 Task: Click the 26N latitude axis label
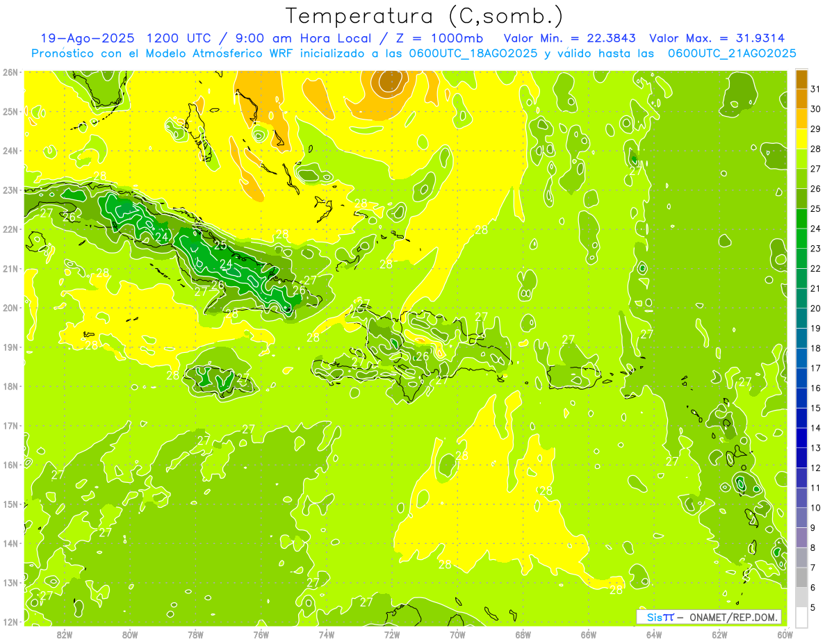[x=10, y=72]
